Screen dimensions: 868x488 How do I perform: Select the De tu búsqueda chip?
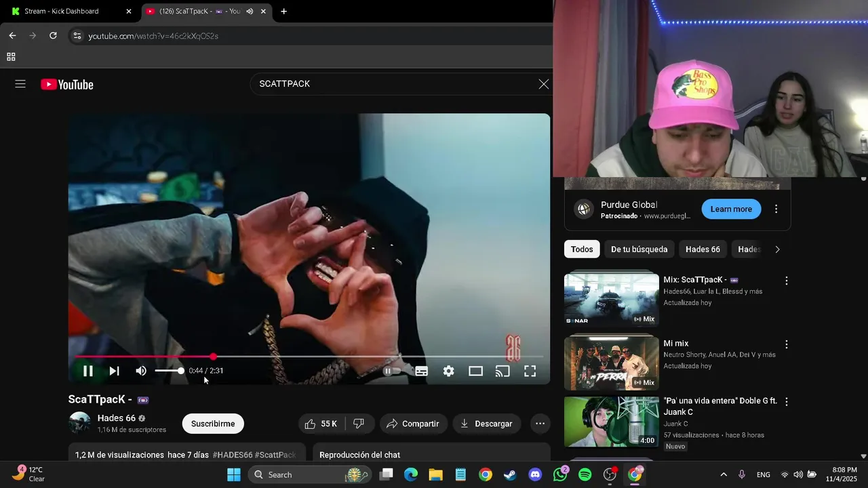(x=639, y=249)
